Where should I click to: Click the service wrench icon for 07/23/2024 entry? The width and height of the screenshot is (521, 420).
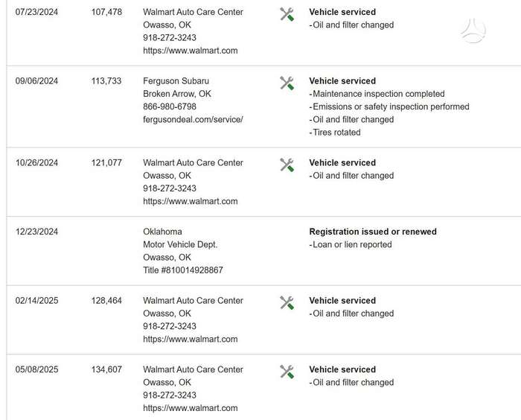coord(287,14)
